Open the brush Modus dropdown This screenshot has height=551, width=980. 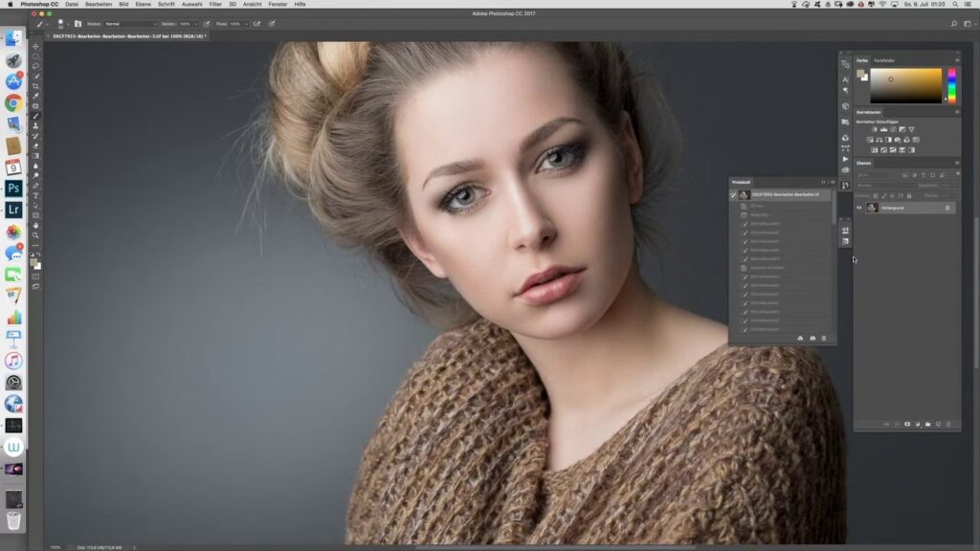(130, 23)
